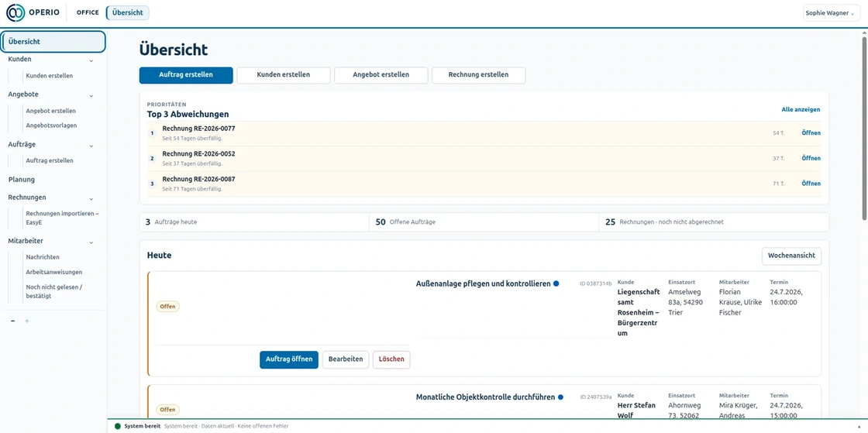Click the plus icon below the sidebar

[26, 321]
